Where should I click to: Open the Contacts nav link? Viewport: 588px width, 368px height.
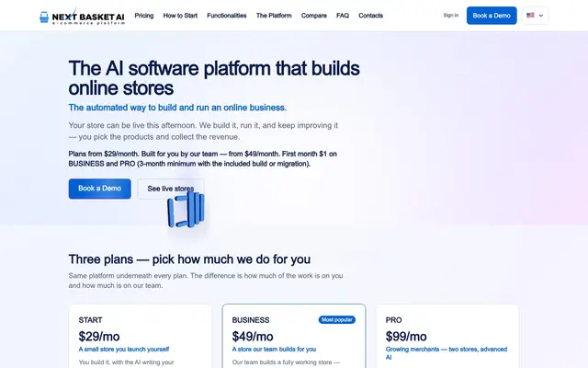coord(370,16)
